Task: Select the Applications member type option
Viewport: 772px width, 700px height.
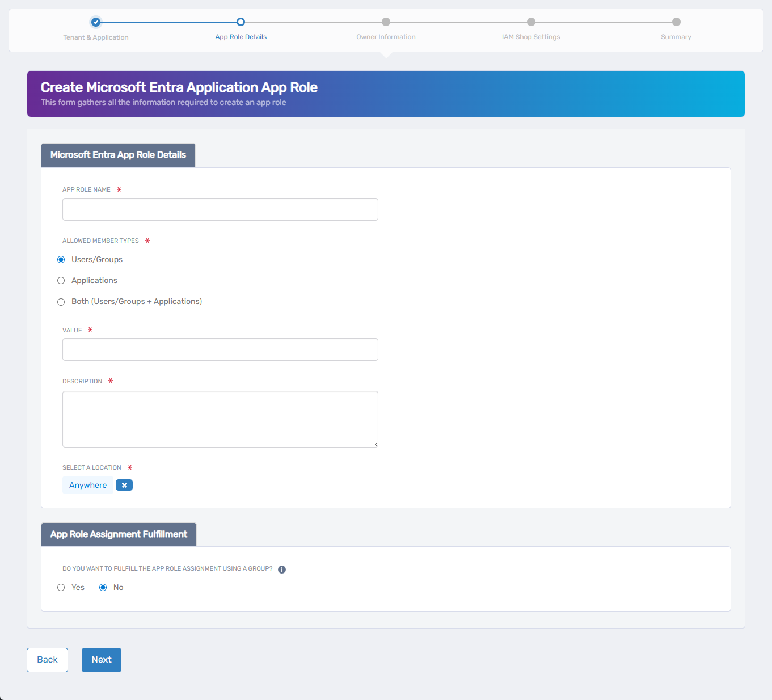Action: pos(61,280)
